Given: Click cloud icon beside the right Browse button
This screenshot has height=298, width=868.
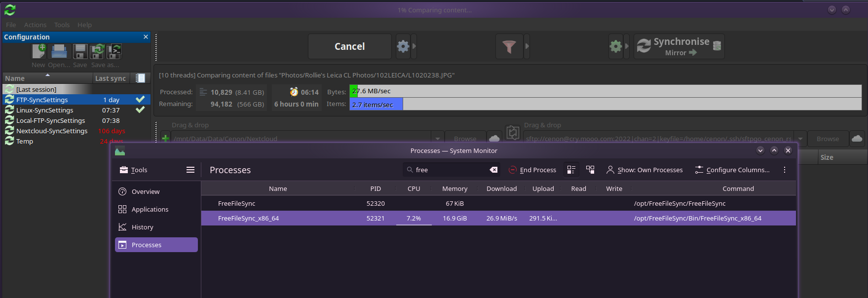Looking at the screenshot, I should click(857, 139).
